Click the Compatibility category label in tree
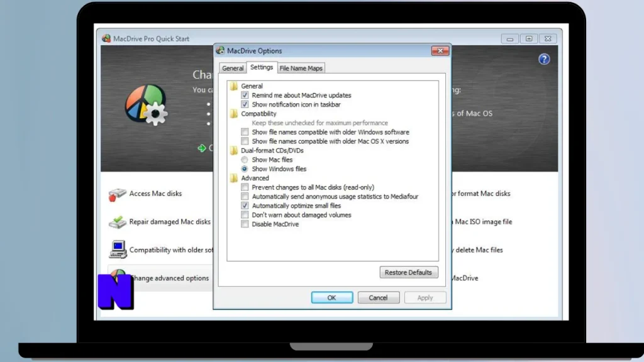The image size is (644, 362). tap(258, 114)
